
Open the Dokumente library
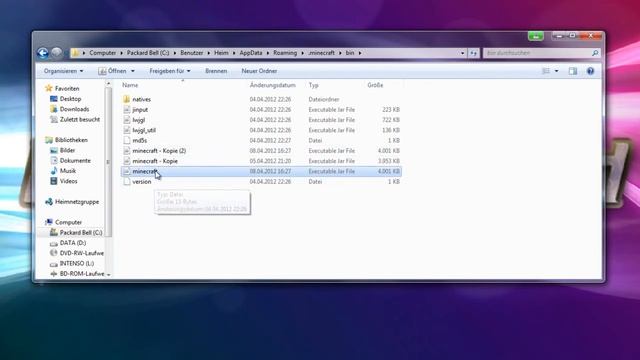pyautogui.click(x=75, y=161)
